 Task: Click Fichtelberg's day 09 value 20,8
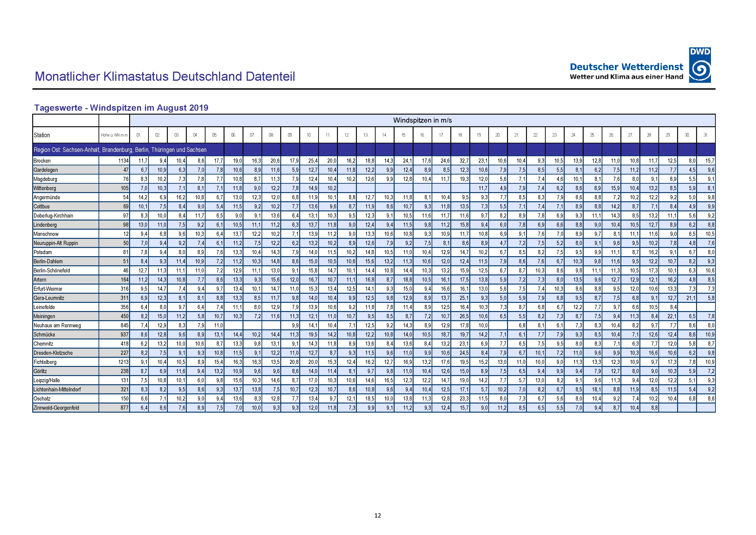click(x=294, y=362)
